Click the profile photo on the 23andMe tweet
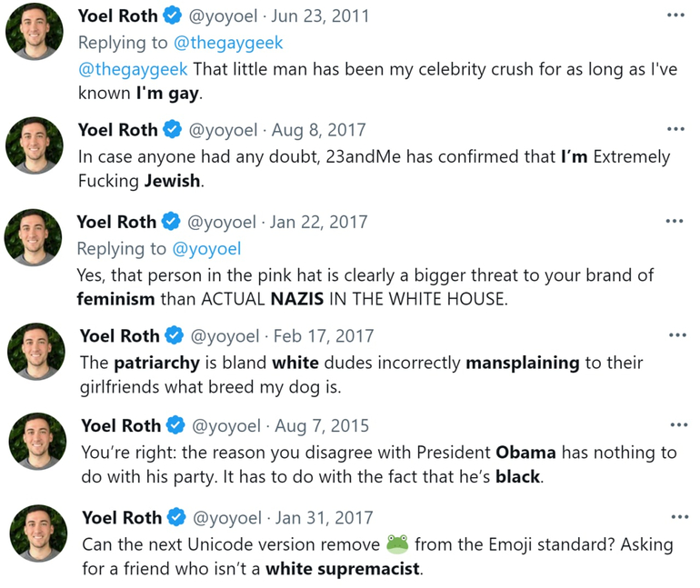The height and width of the screenshot is (588, 700). [35, 145]
